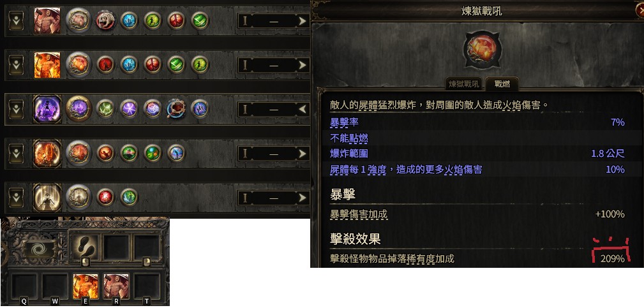Select the R hotkey warrior skill slot
The width and height of the screenshot is (644, 308).
116,286
